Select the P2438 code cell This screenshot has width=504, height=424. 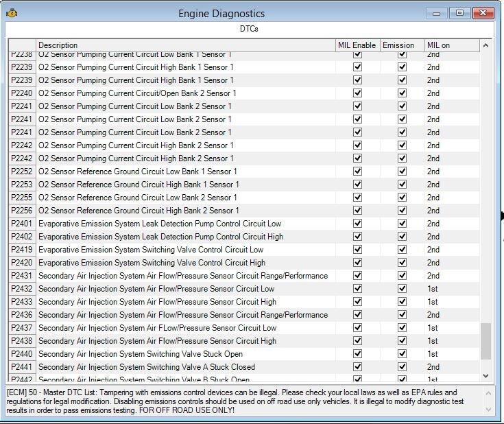[x=22, y=341]
